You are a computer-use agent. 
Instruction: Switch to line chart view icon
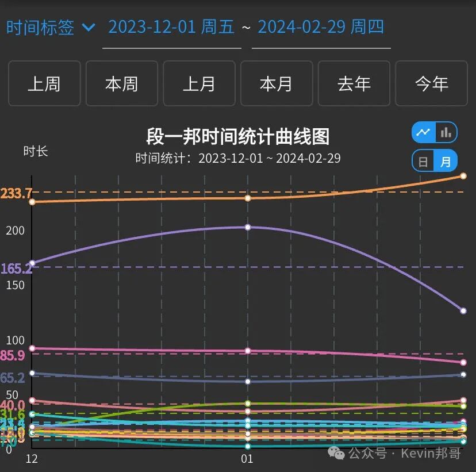pos(424,132)
